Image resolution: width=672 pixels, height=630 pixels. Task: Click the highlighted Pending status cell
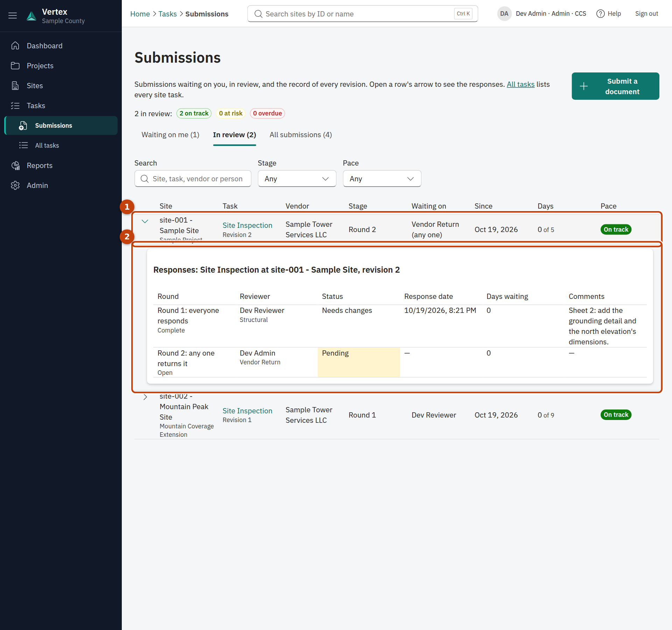click(359, 362)
